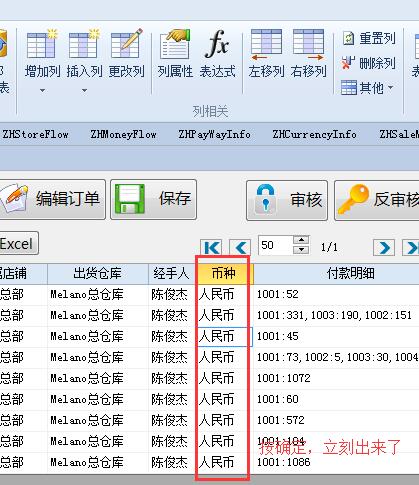Click the 币种 column header
The image size is (419, 485).
tap(224, 273)
